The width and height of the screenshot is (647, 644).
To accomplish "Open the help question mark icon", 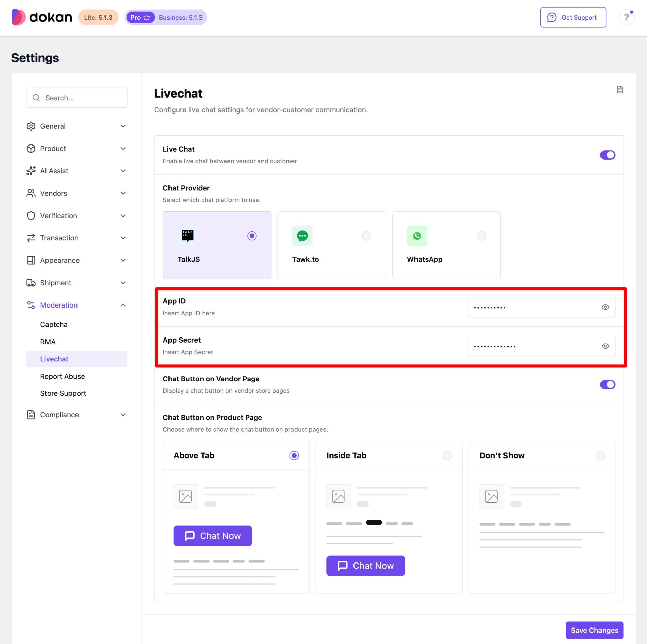I will (x=626, y=17).
